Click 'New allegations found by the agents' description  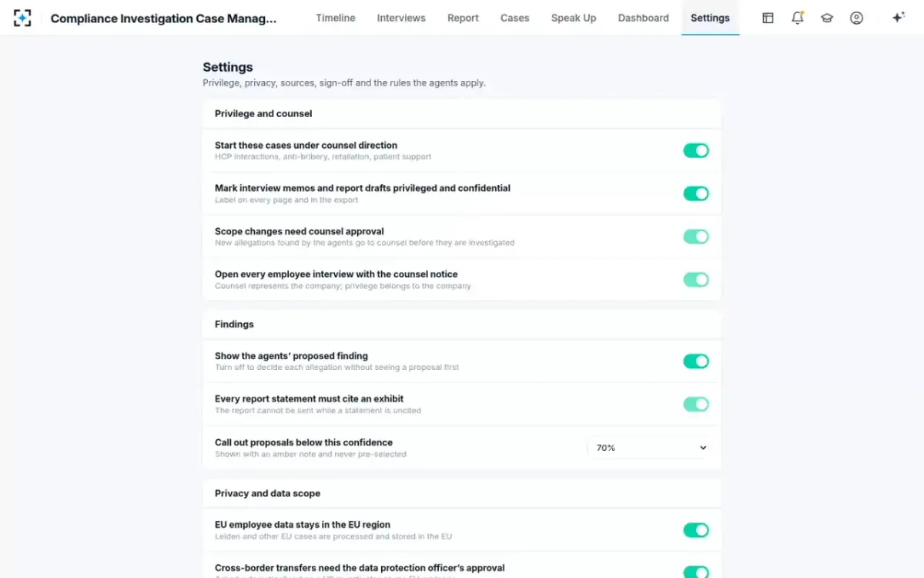tap(364, 243)
